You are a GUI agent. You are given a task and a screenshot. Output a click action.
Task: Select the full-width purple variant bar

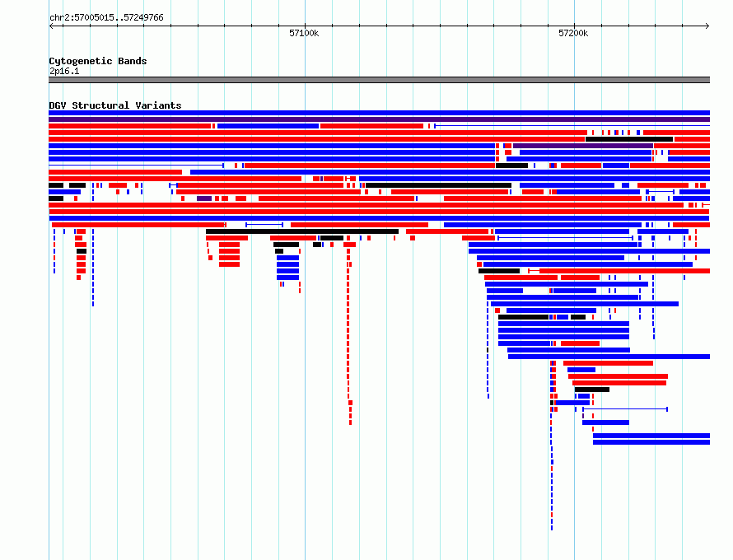(x=379, y=119)
